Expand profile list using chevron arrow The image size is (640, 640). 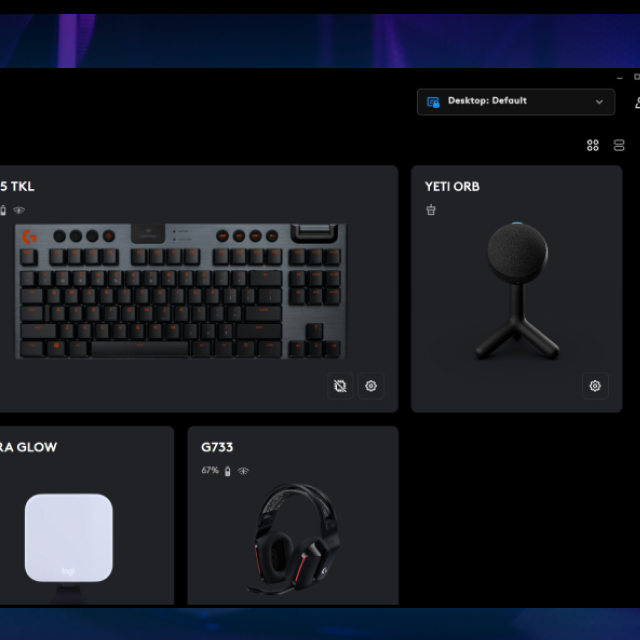pyautogui.click(x=599, y=102)
